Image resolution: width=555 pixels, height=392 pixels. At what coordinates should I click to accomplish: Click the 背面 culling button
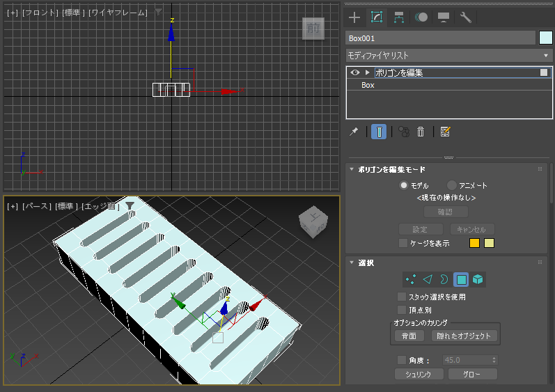[409, 336]
